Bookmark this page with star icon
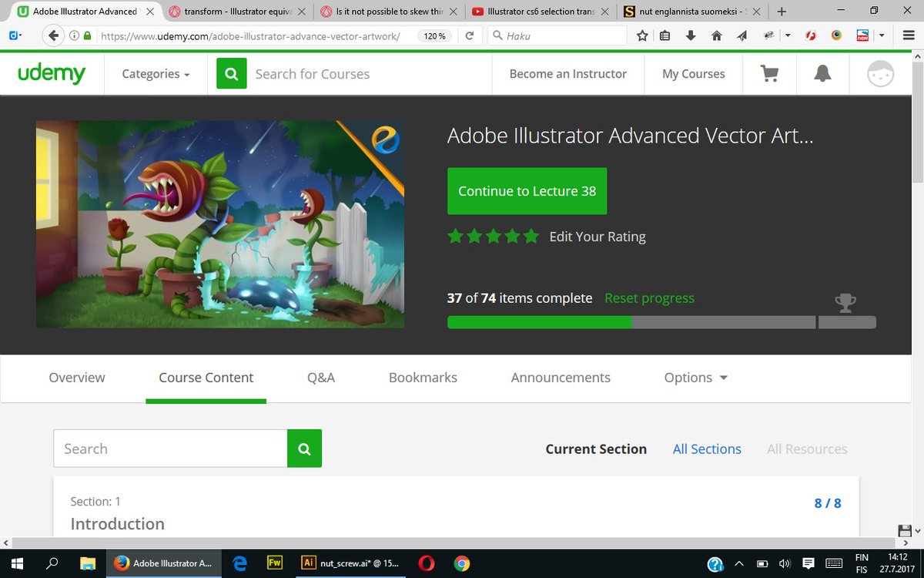This screenshot has height=578, width=924. [x=642, y=35]
